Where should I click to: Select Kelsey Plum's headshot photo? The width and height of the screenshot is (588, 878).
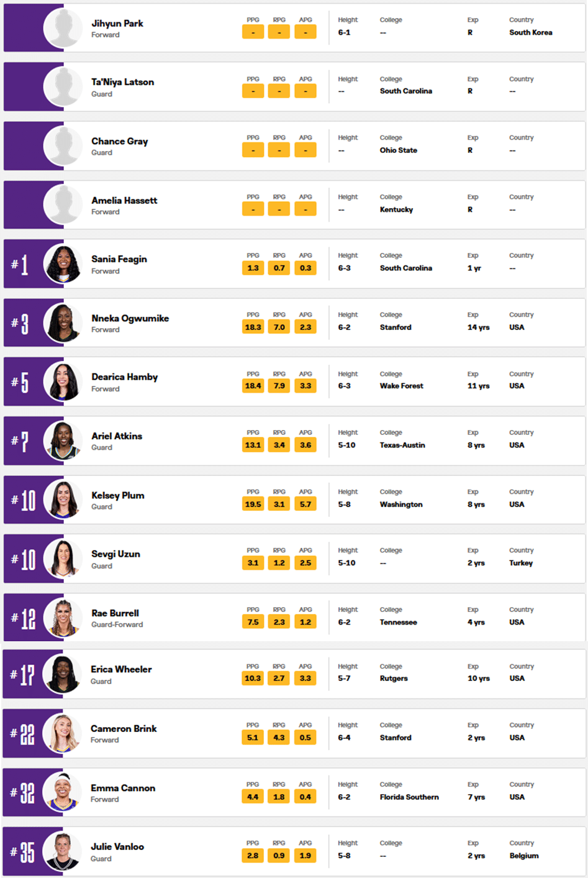pyautogui.click(x=63, y=500)
